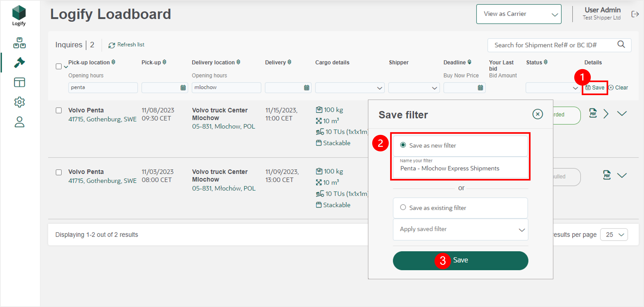
Task: Open select-all checkbox dropdown arrow
Action: point(66,67)
